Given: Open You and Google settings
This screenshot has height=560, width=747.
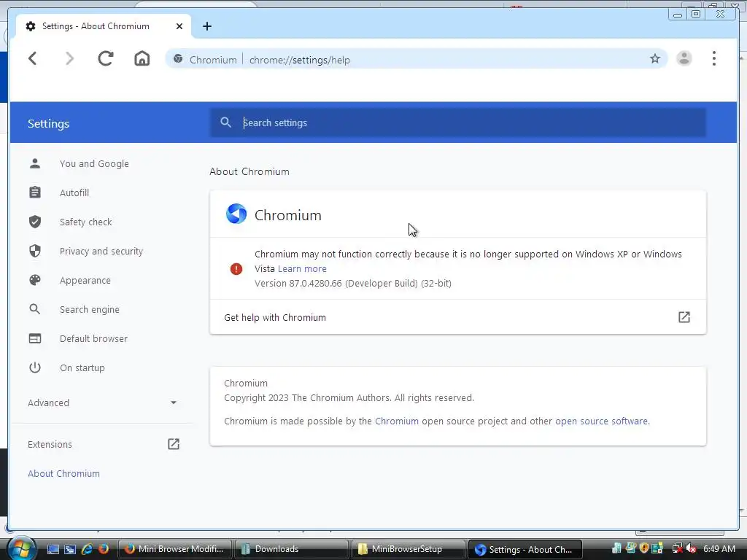Looking at the screenshot, I should 94,164.
